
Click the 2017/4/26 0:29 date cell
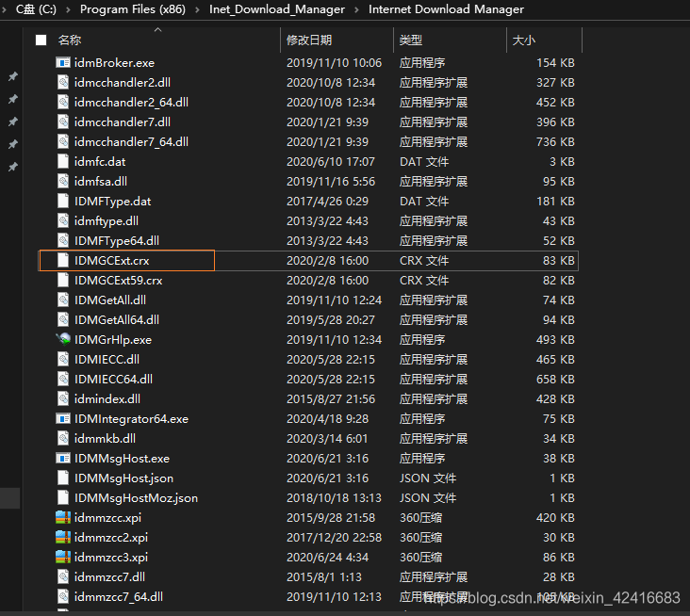coord(327,202)
